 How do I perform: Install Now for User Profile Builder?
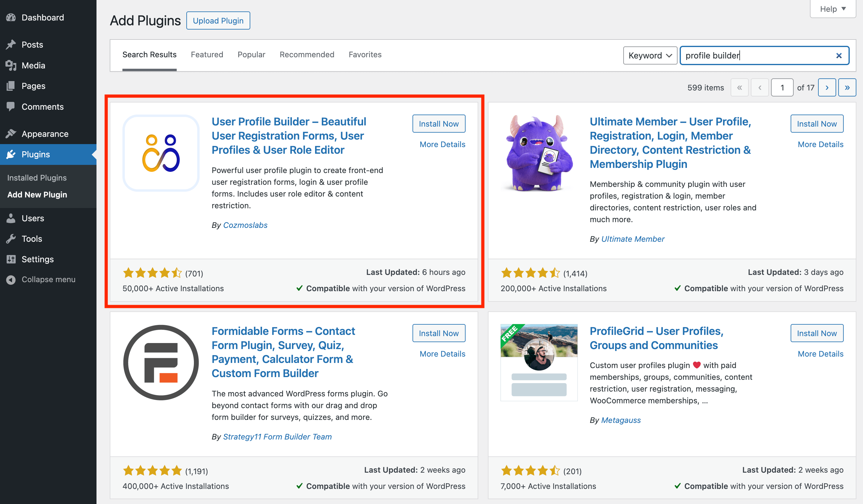point(439,124)
